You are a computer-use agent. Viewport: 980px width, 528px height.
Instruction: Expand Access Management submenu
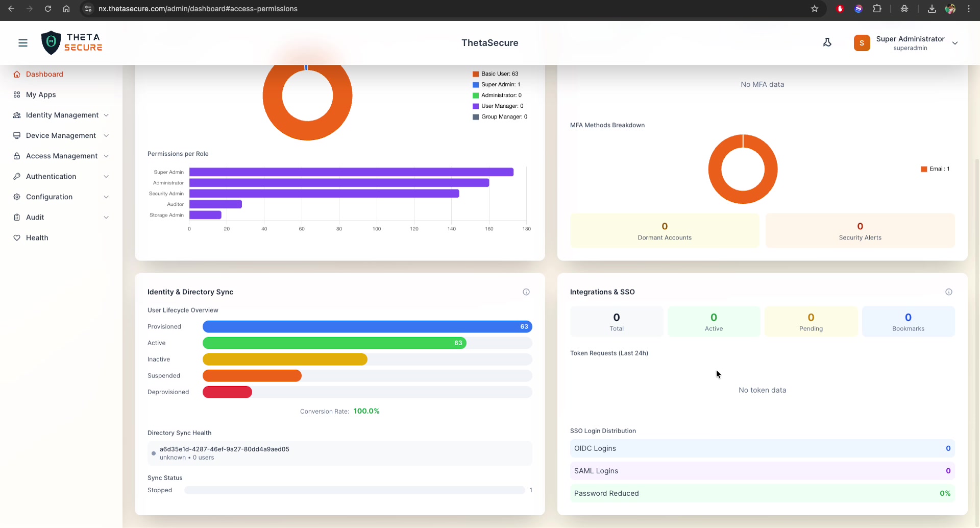pyautogui.click(x=61, y=156)
